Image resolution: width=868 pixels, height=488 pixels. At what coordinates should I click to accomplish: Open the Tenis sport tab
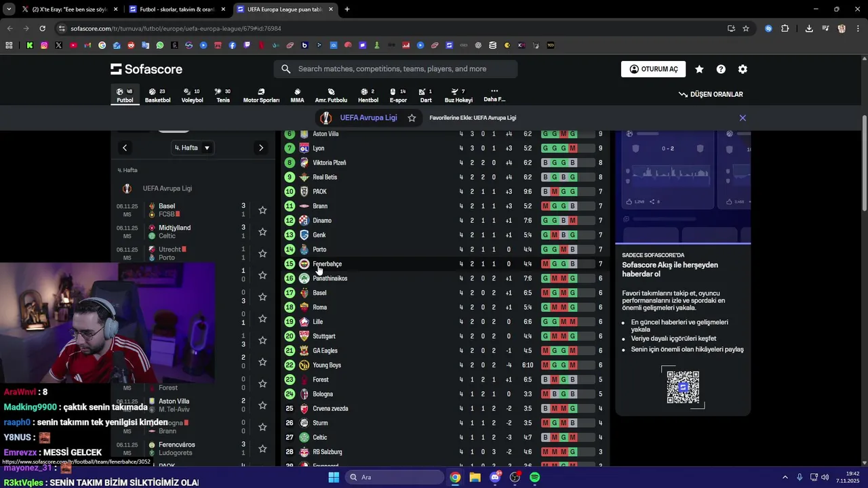(x=223, y=96)
